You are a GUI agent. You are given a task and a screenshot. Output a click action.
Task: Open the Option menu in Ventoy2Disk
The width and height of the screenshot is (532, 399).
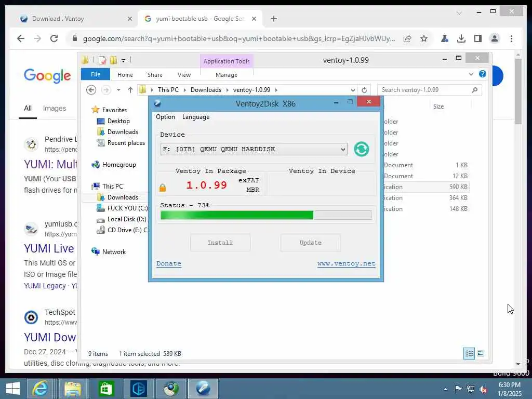[165, 117]
